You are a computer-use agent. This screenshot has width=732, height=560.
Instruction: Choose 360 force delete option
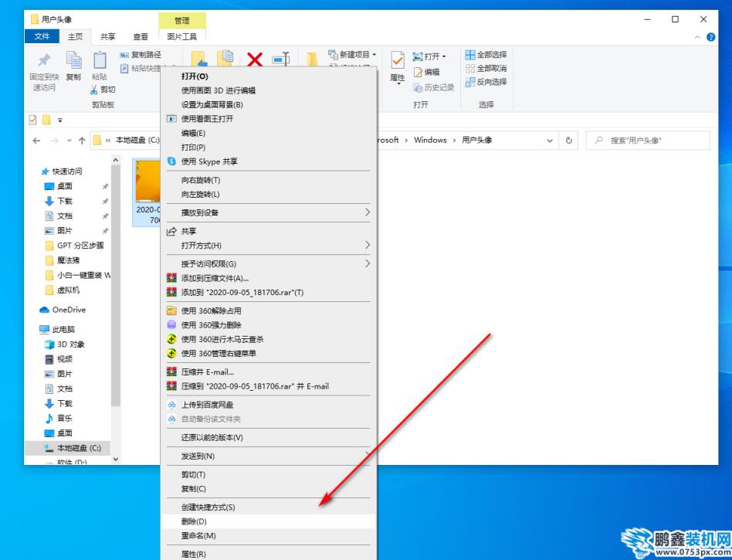pos(211,325)
